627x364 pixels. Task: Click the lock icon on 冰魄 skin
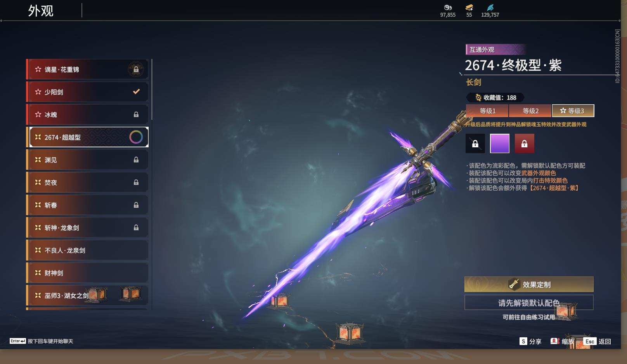(x=136, y=114)
